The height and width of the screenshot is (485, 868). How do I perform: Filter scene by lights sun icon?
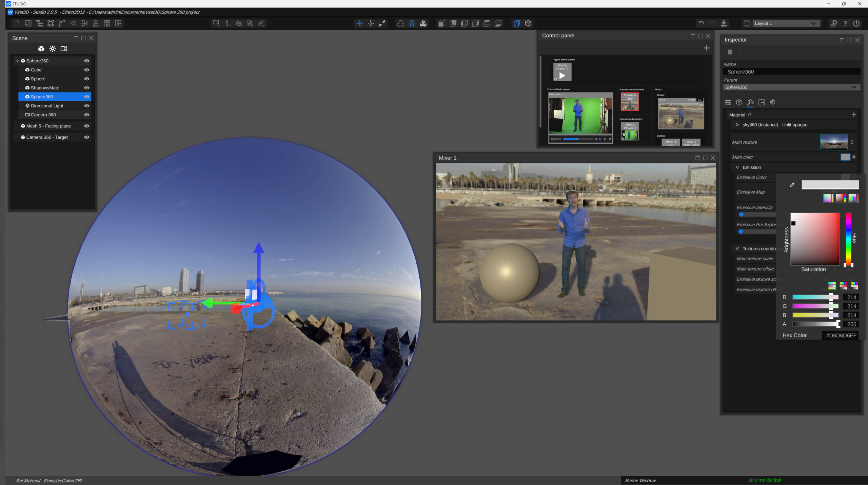[53, 49]
